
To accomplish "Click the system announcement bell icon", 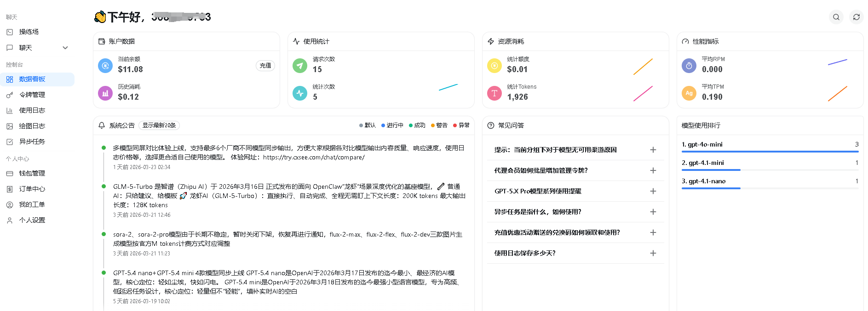I will click(x=102, y=125).
